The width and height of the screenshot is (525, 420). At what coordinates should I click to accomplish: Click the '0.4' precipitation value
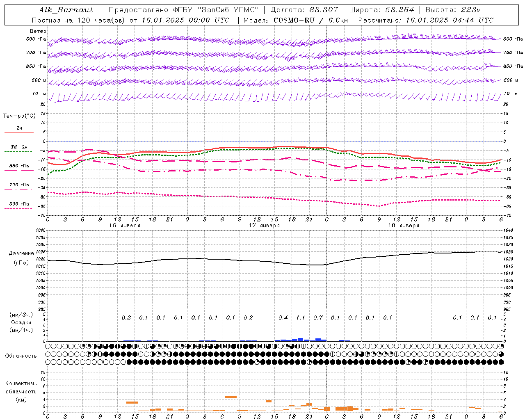[283, 317]
